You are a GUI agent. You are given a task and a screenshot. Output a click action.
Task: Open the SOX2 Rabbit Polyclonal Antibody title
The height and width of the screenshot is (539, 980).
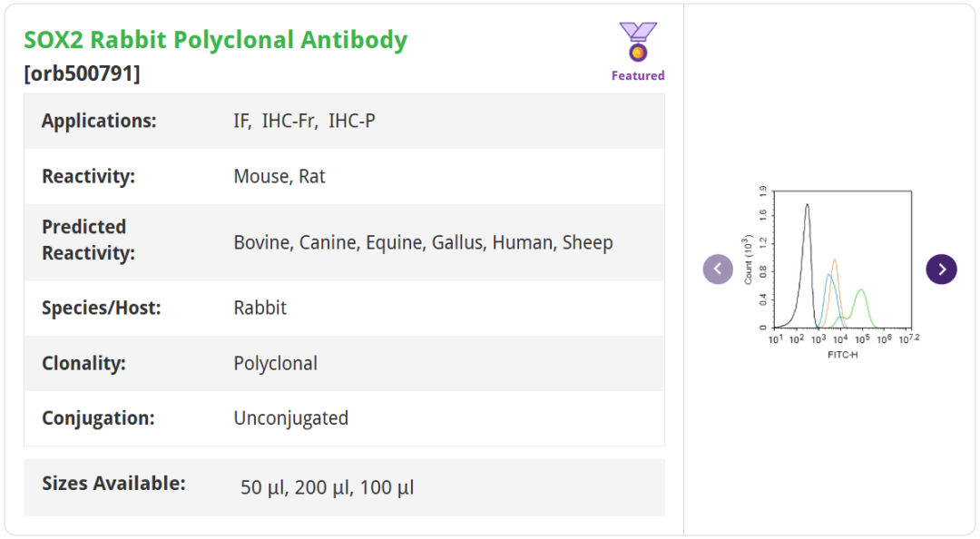click(x=216, y=40)
